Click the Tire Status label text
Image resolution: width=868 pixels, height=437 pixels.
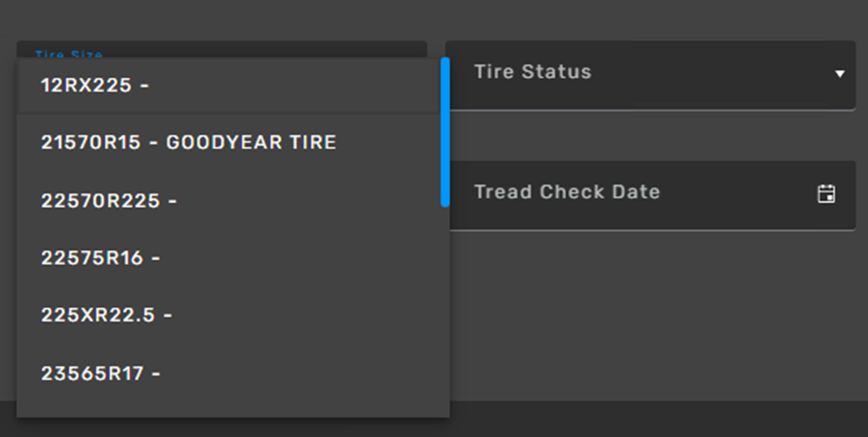(532, 72)
